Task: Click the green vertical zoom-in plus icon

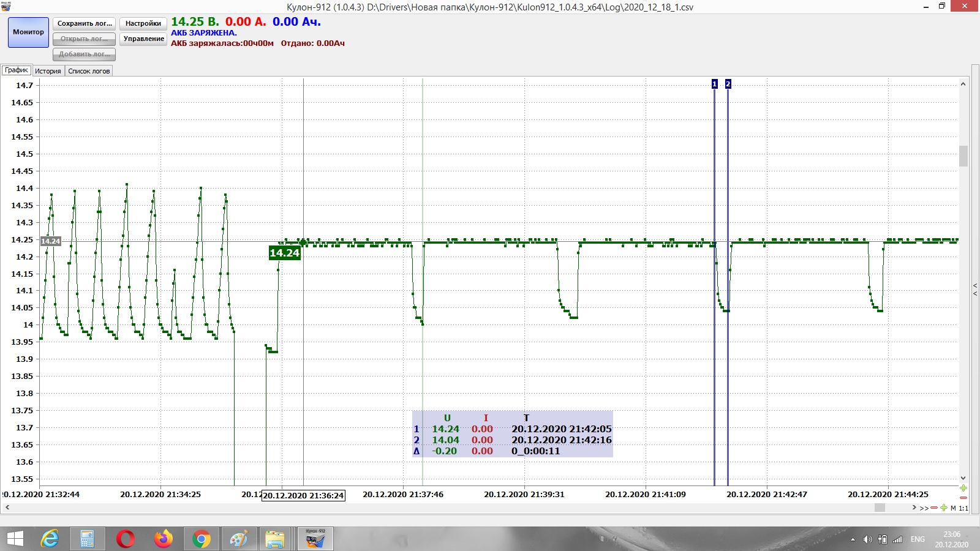Action: point(963,488)
